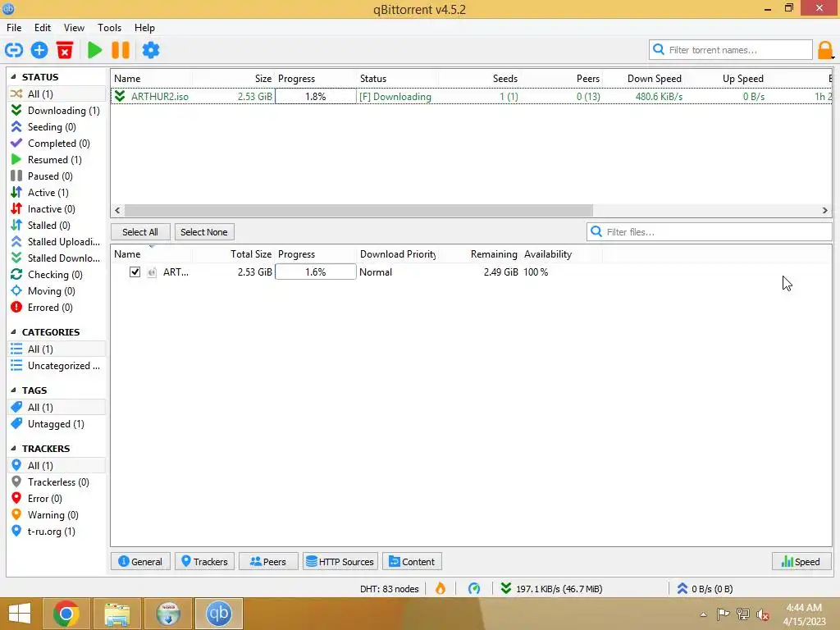Click the Add Torrent Link toolbar icon

[13, 50]
